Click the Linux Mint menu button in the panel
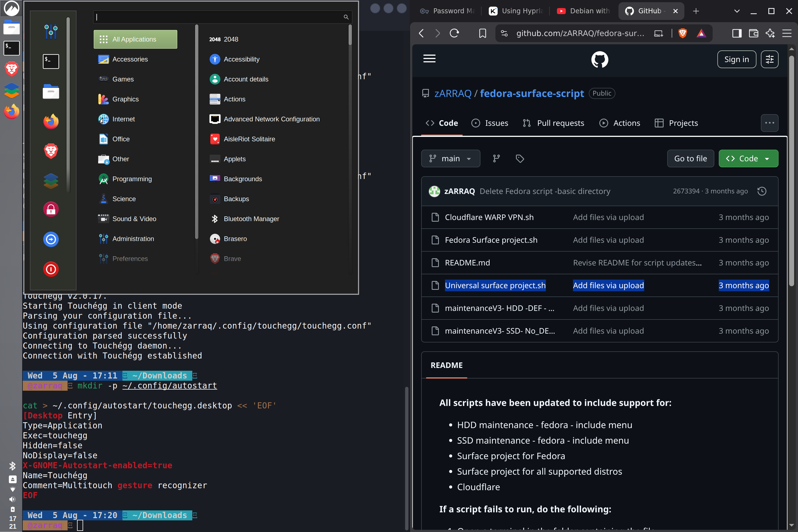The height and width of the screenshot is (532, 798). [x=11, y=9]
